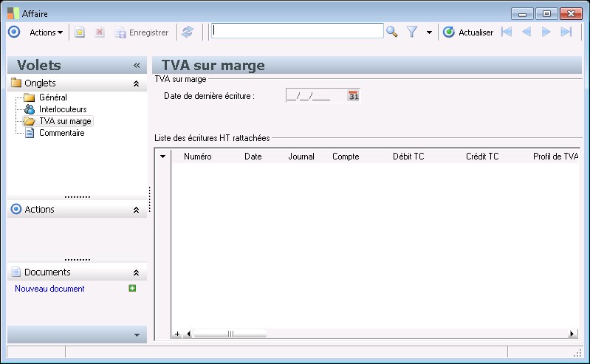Click inside the toolbar search field

298,31
